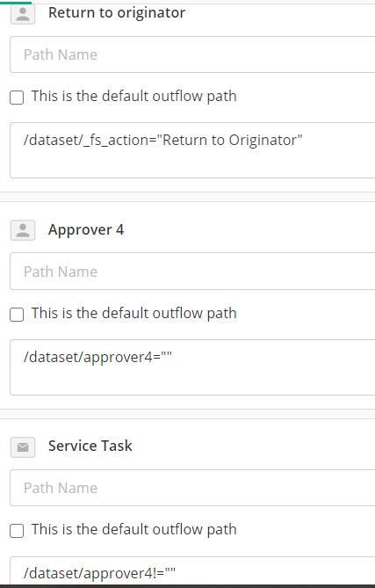Image resolution: width=375 pixels, height=588 pixels.
Task: Click the user icon next to Approver 4
Action: point(23,230)
